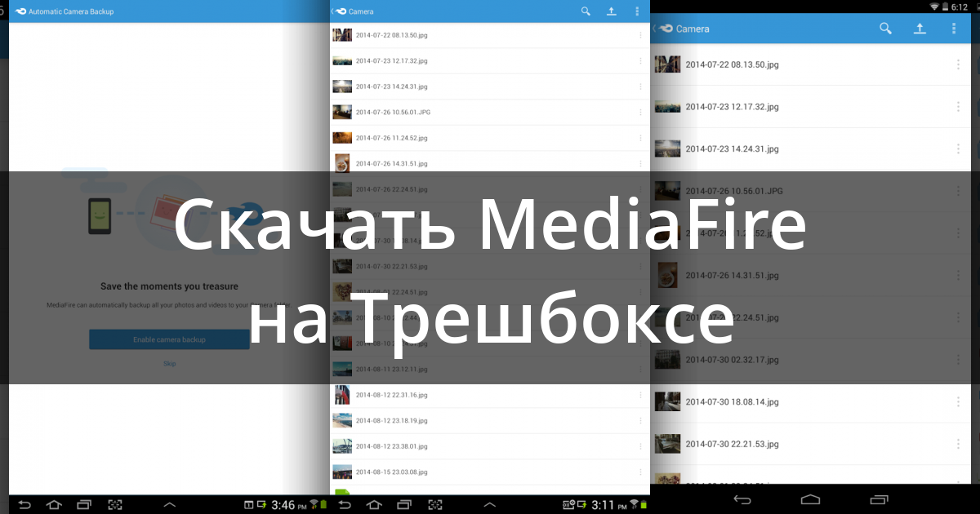Tap the search icon in the right Camera screen
The height and width of the screenshot is (514, 980).
click(885, 29)
